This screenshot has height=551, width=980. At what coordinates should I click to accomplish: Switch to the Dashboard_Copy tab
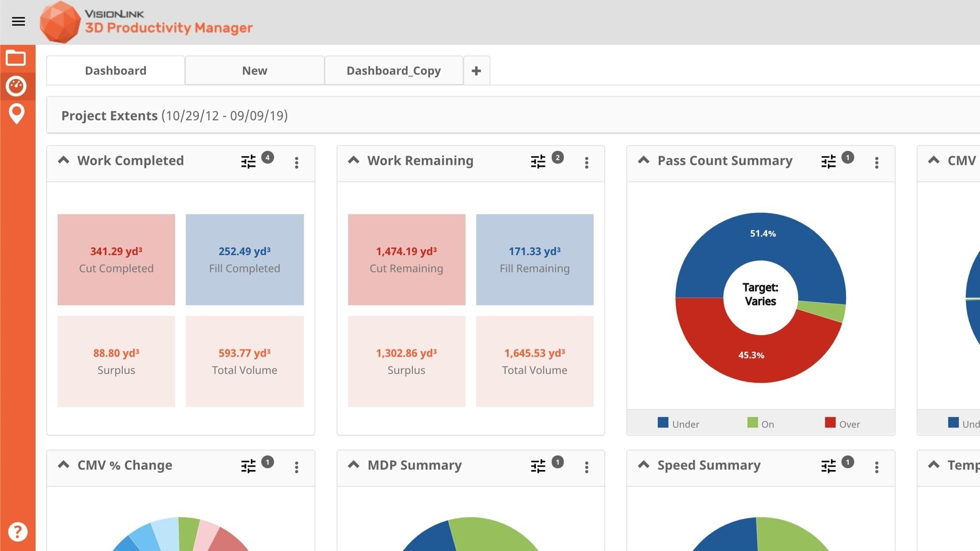click(x=394, y=71)
